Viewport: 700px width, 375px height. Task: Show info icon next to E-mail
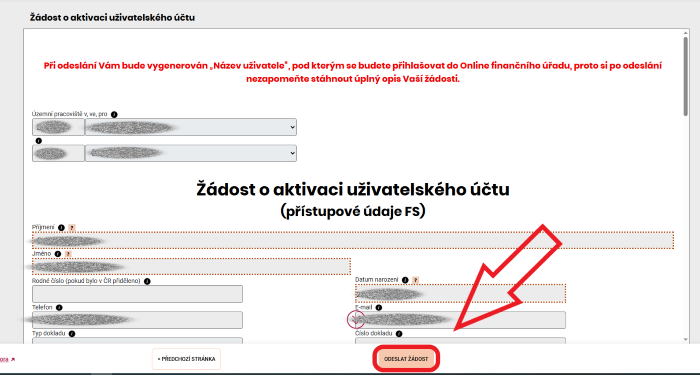tap(379, 308)
